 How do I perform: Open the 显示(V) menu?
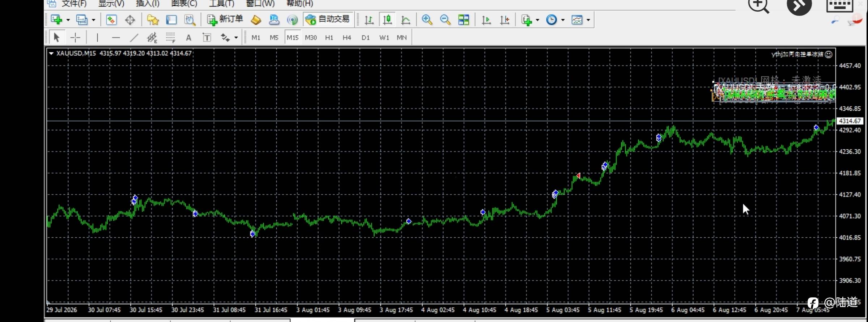click(111, 4)
